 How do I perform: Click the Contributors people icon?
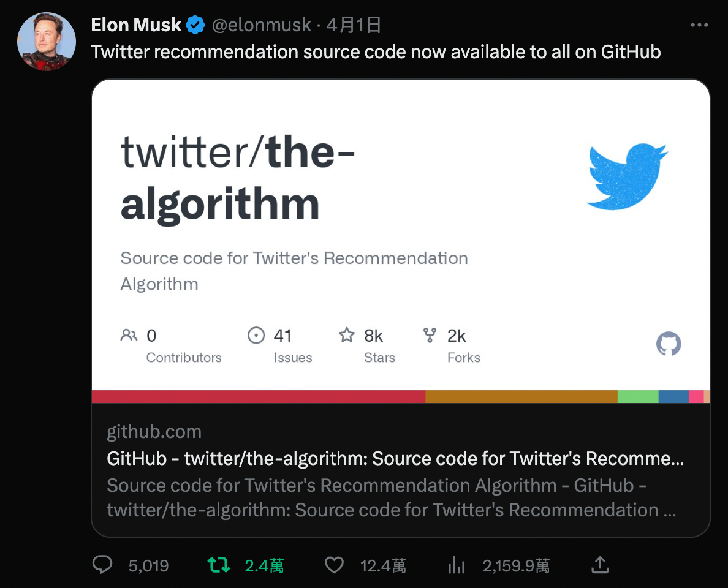(129, 336)
